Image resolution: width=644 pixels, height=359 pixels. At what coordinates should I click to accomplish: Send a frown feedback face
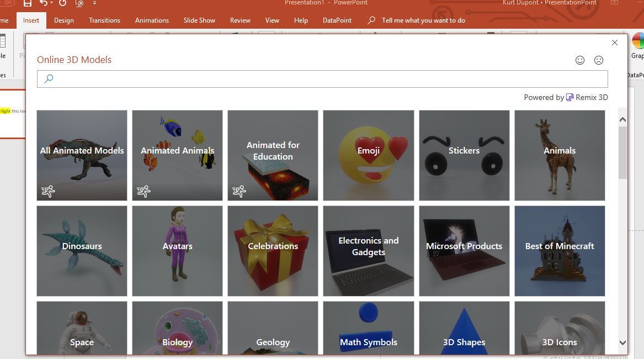coord(599,60)
